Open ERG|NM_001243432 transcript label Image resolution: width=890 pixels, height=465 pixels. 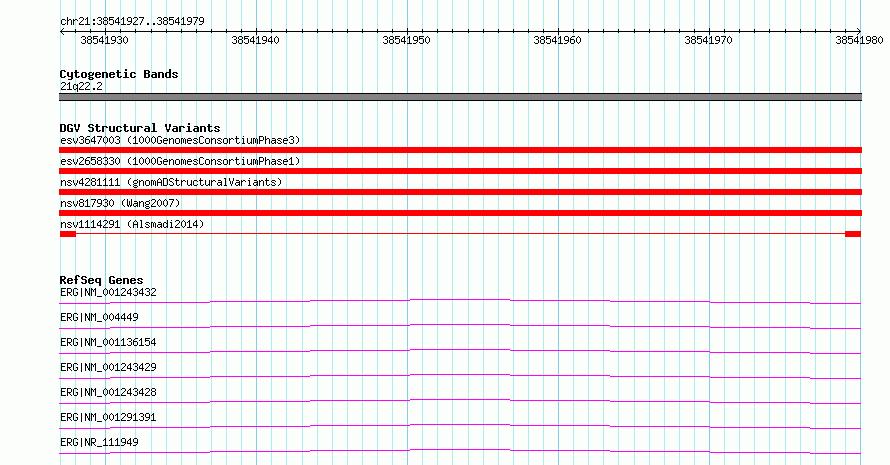pos(108,292)
